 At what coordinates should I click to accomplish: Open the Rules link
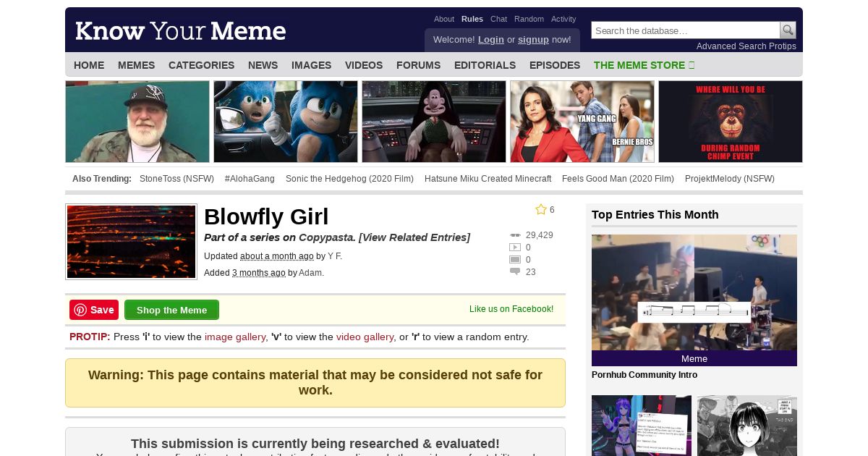click(x=472, y=20)
